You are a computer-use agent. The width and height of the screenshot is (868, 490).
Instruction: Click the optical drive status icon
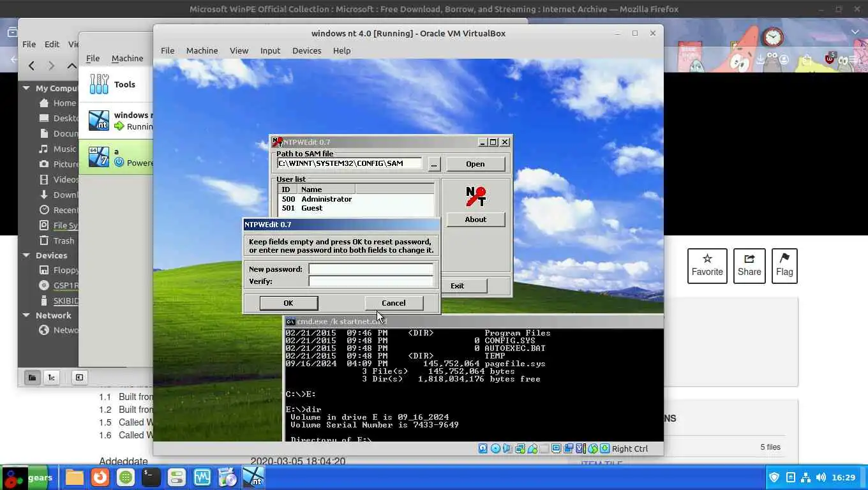pyautogui.click(x=495, y=449)
